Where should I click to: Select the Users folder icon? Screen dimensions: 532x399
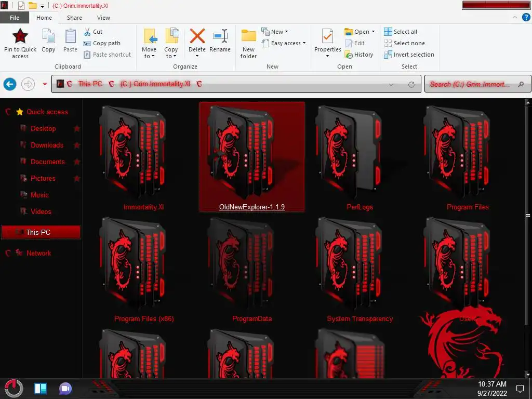456,263
